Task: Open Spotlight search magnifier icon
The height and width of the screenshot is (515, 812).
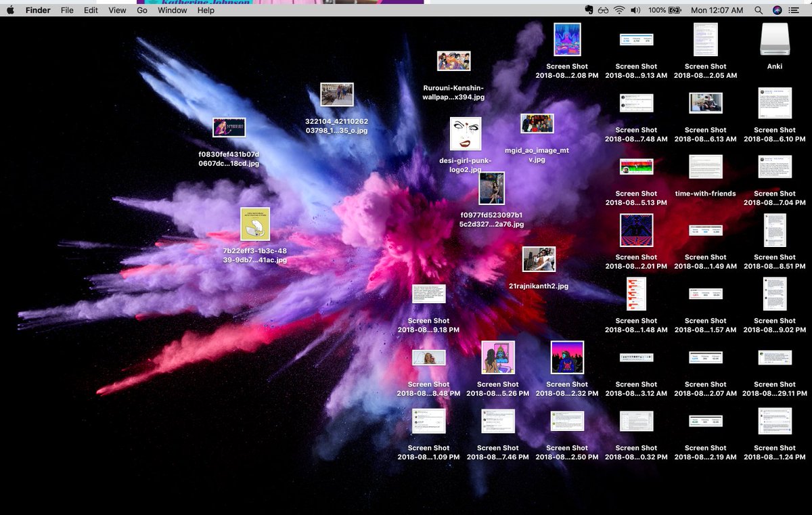Action: tap(759, 10)
